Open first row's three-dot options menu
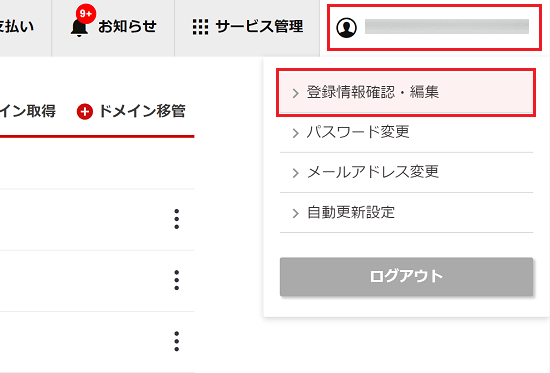This screenshot has height=373, width=550. [x=177, y=219]
